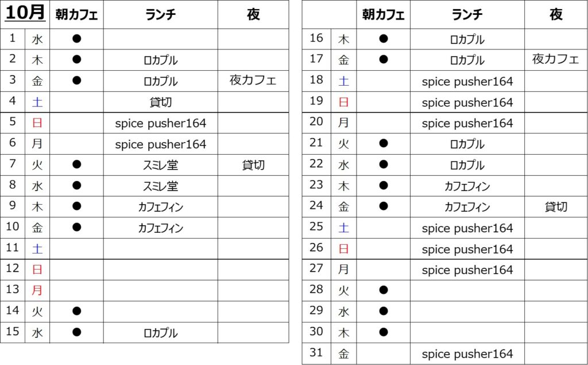The image size is (588, 365).
Task: Select the 貸切 night entry on October 24
Action: tap(555, 206)
